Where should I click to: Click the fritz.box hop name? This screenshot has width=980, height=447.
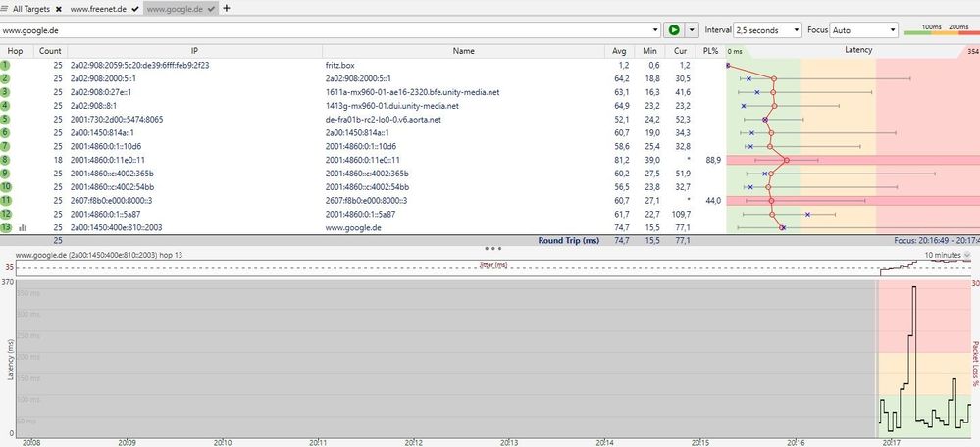tap(341, 65)
